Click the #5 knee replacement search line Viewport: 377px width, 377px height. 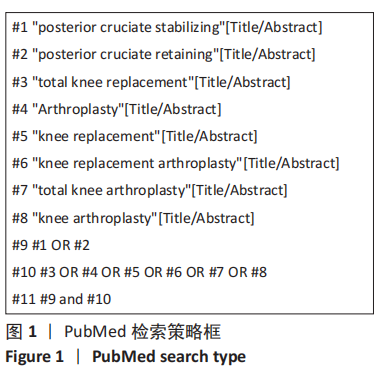(x=134, y=136)
